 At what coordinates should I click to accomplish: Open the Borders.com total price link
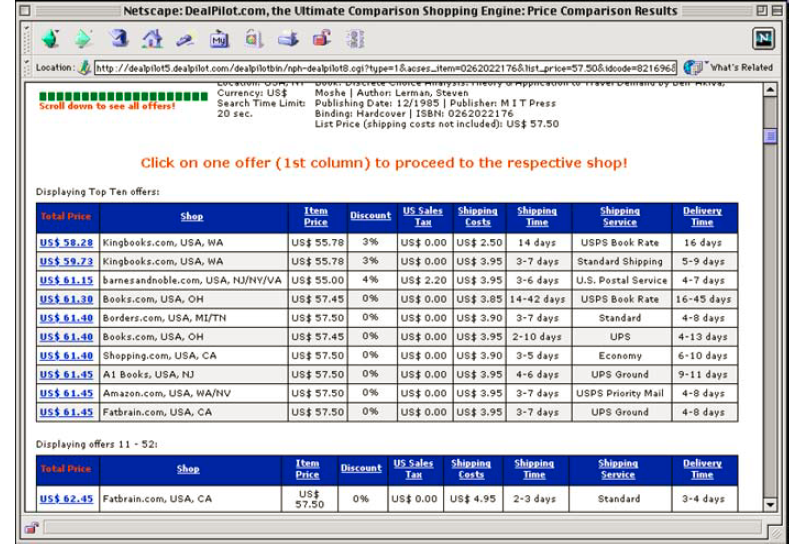point(66,318)
